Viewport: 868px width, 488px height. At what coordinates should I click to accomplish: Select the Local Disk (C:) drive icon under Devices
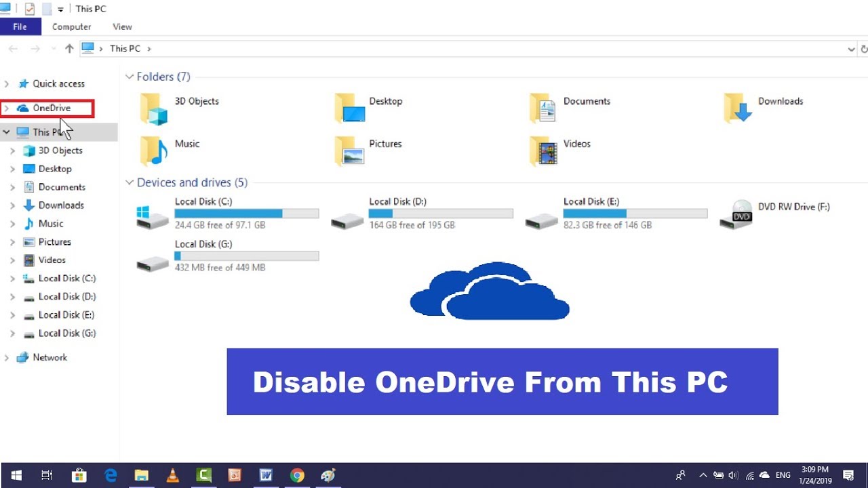[153, 217]
